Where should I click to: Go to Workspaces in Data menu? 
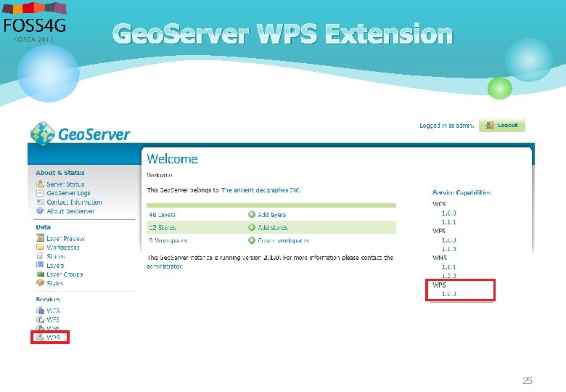[63, 248]
